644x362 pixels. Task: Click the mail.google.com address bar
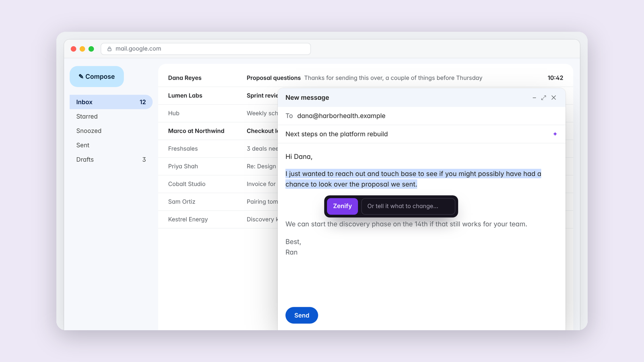click(x=206, y=49)
